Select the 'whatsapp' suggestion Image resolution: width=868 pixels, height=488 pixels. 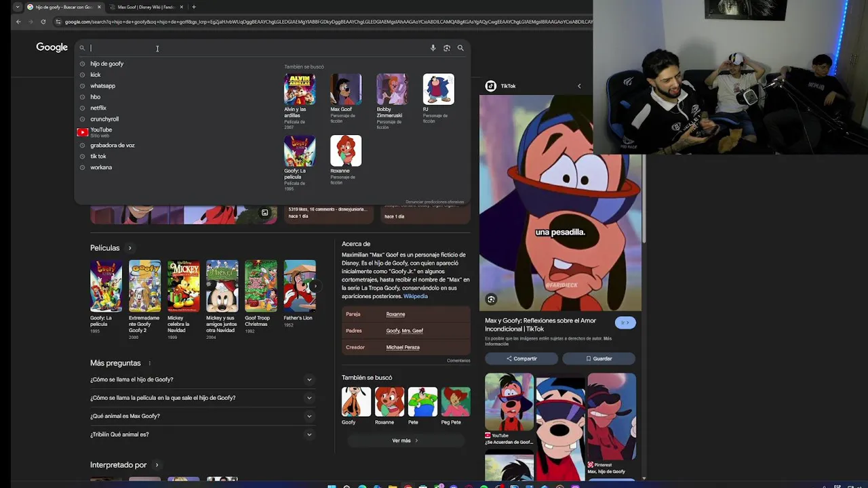[102, 86]
